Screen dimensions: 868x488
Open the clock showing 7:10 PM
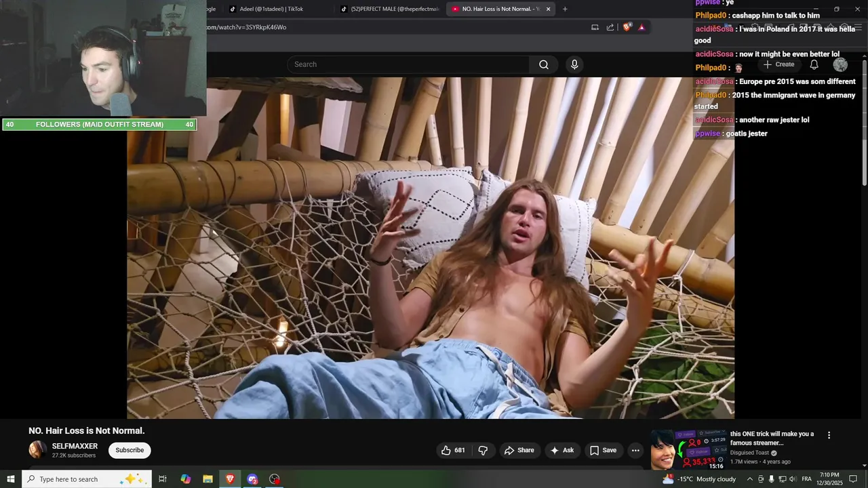click(831, 479)
